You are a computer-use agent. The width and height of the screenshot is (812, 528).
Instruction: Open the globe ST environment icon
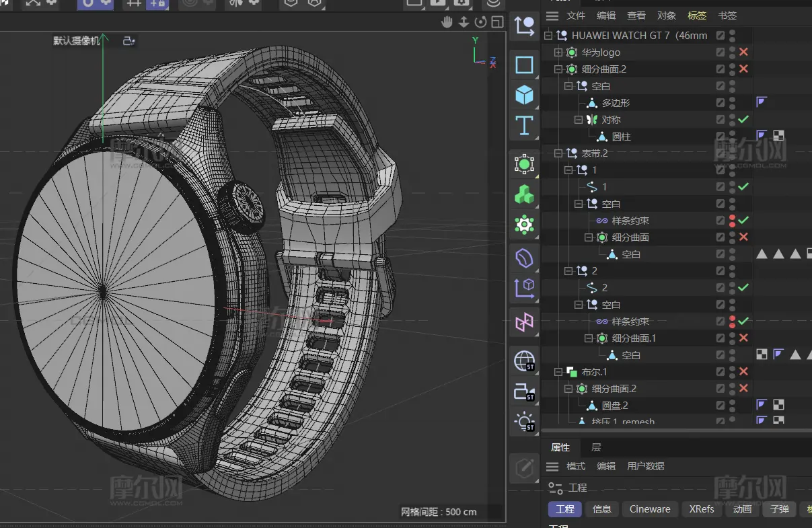(x=524, y=361)
